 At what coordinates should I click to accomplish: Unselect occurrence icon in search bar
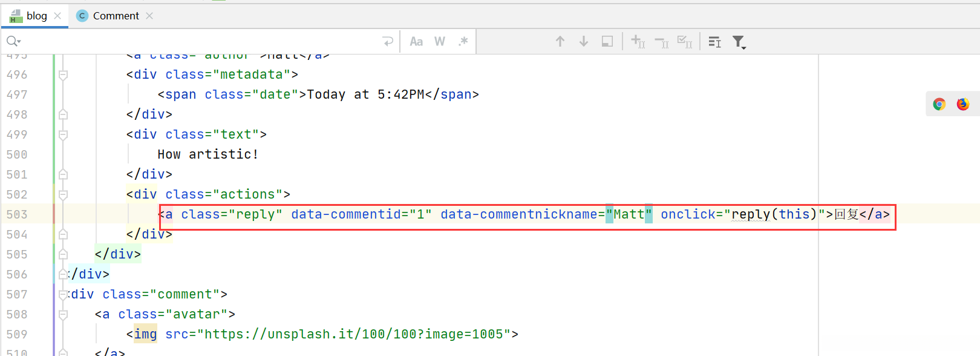click(x=661, y=42)
